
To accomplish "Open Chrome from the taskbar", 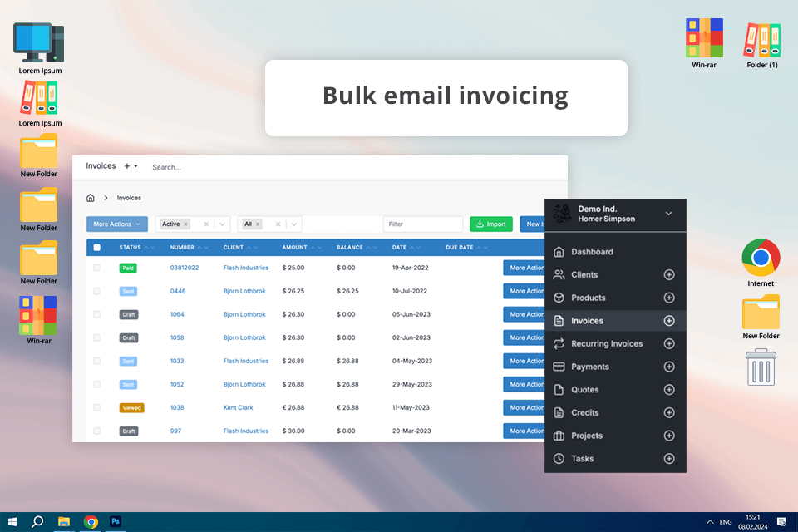I will click(91, 522).
